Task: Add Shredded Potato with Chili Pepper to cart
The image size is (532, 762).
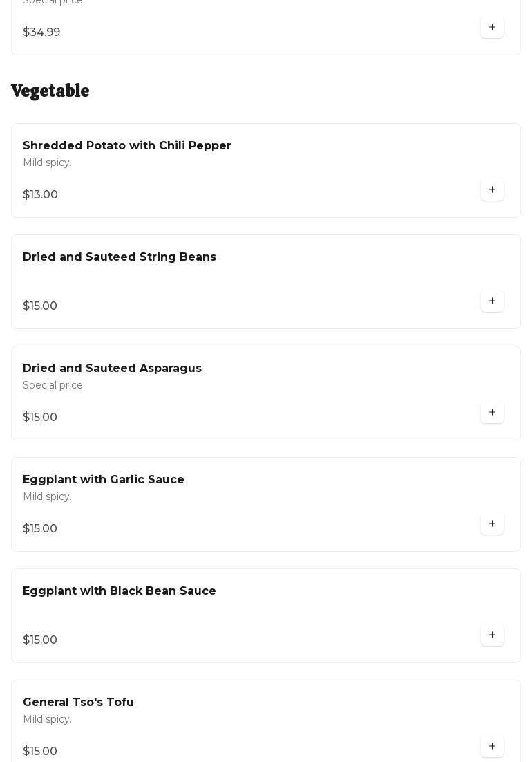Action: (x=492, y=189)
